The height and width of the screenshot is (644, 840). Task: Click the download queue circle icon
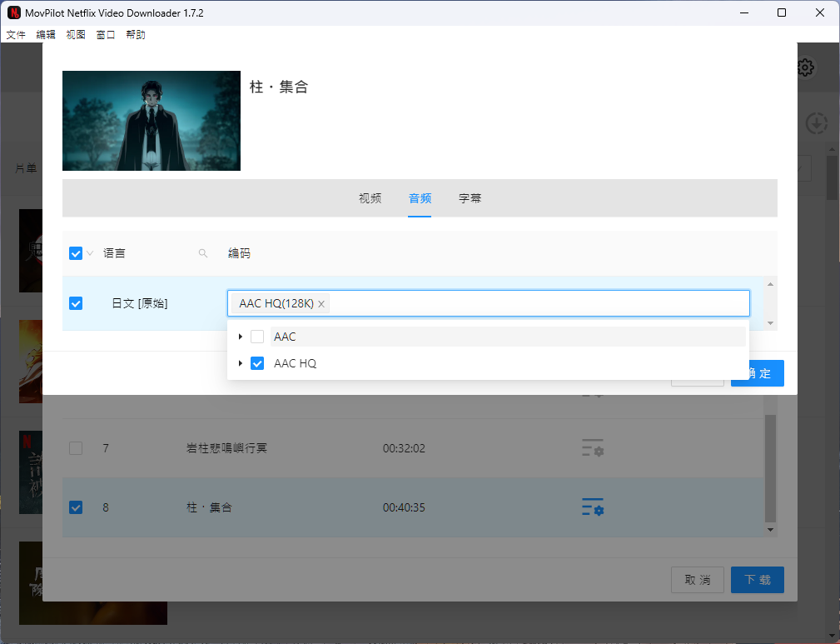coord(817,124)
